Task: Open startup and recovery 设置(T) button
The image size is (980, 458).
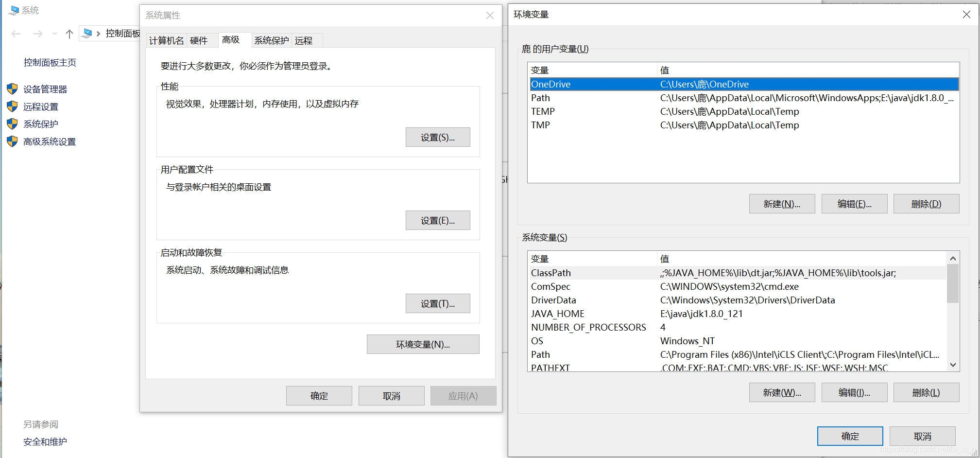Action: click(x=438, y=303)
